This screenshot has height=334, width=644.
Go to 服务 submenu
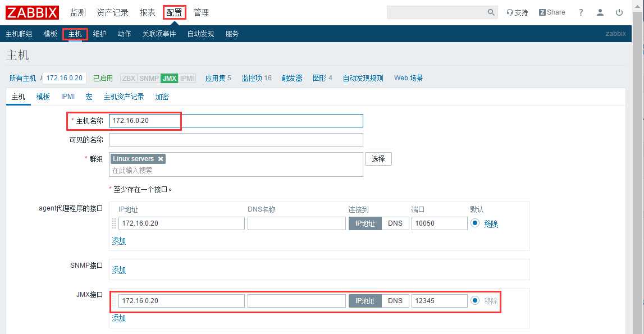tap(232, 34)
